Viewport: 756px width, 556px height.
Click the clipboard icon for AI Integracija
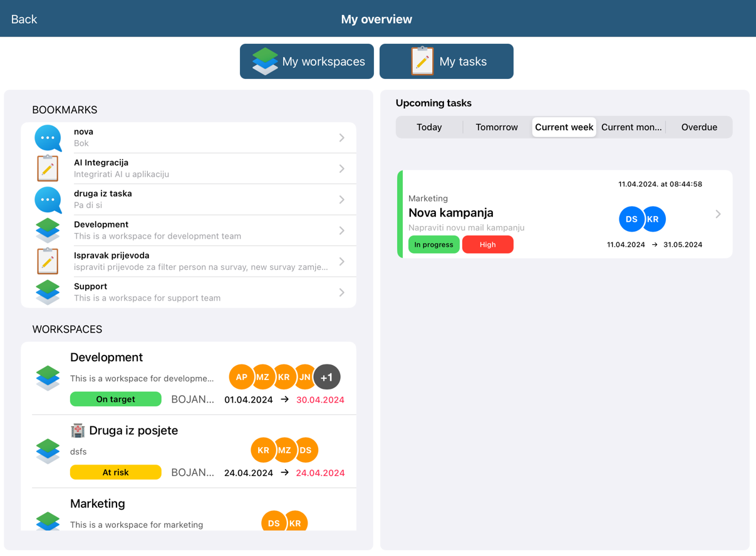coord(48,168)
